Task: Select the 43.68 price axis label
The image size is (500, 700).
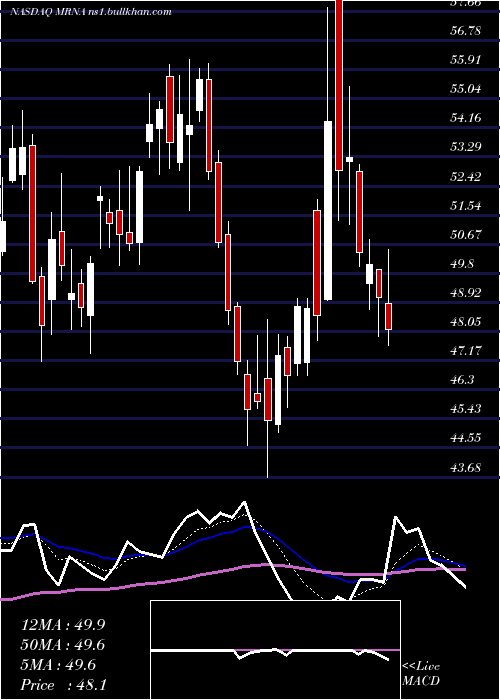Action: (467, 468)
